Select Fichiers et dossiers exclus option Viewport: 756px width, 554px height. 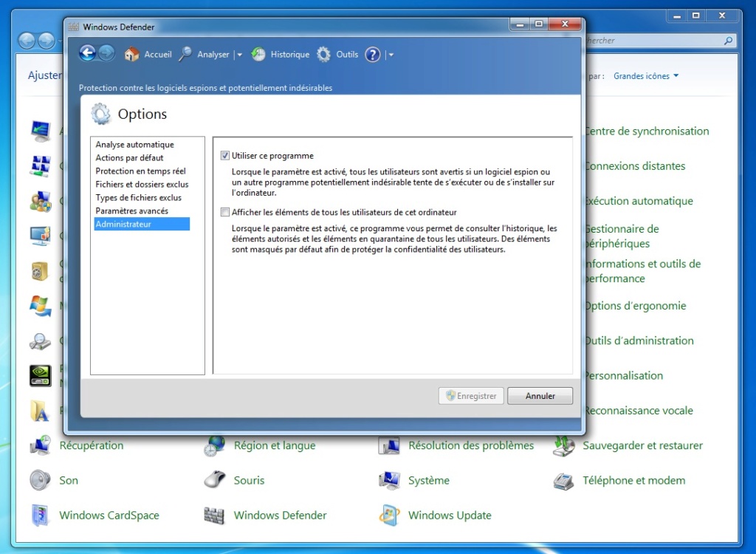click(x=142, y=185)
